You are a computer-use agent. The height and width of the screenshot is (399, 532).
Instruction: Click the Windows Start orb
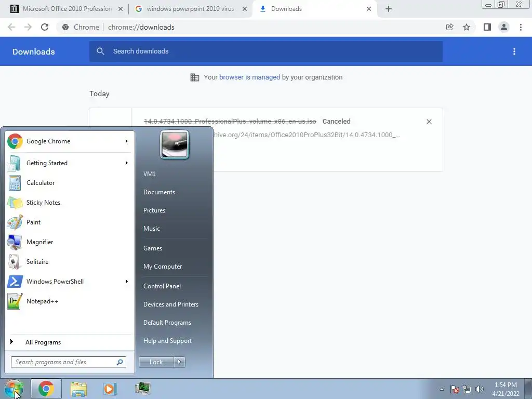13,389
